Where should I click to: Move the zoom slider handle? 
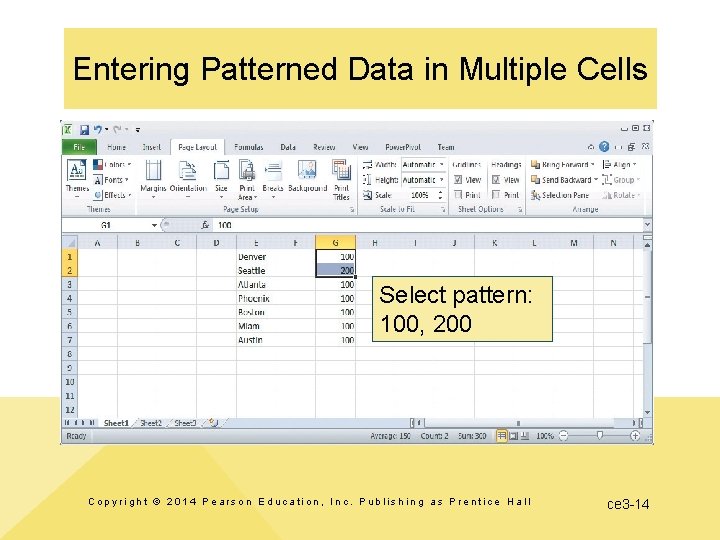tap(599, 435)
